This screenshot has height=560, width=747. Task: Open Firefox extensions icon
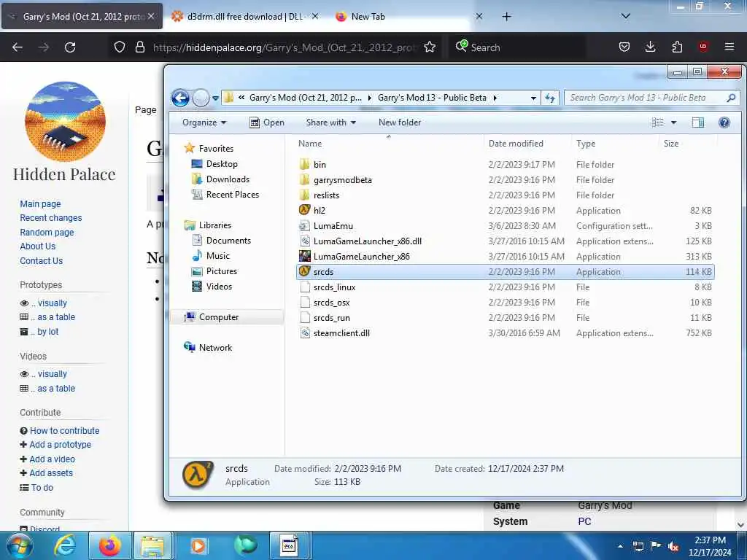click(677, 47)
